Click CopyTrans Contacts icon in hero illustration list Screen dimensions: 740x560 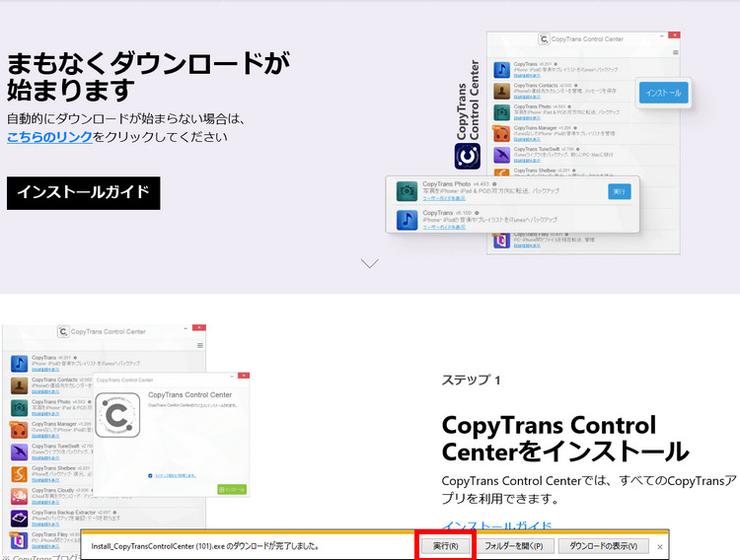click(501, 91)
